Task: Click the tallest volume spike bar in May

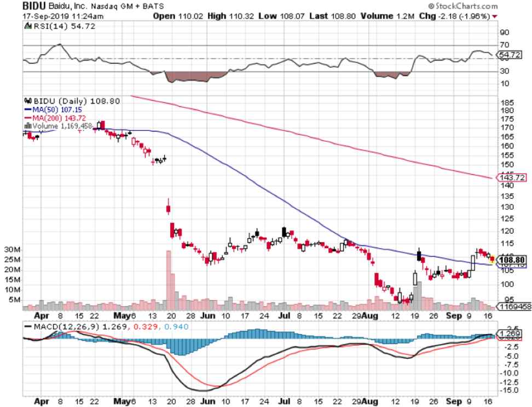Action: pyautogui.click(x=168, y=280)
